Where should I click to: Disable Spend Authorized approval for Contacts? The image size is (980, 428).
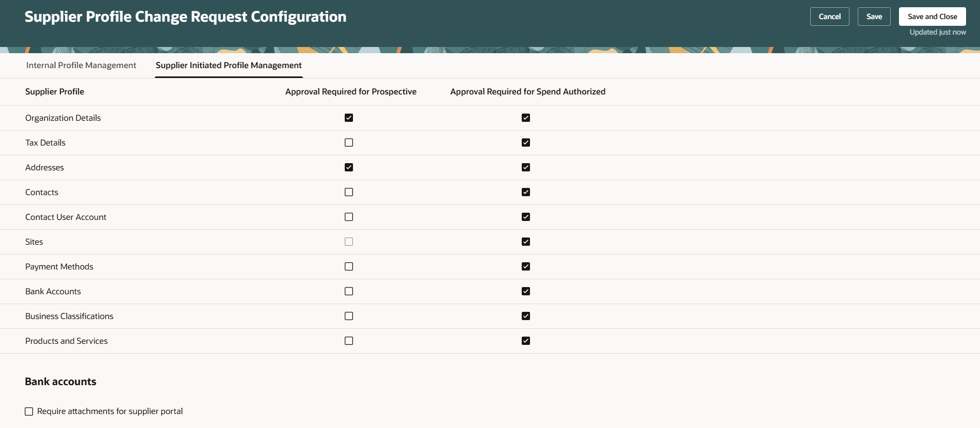(x=526, y=192)
